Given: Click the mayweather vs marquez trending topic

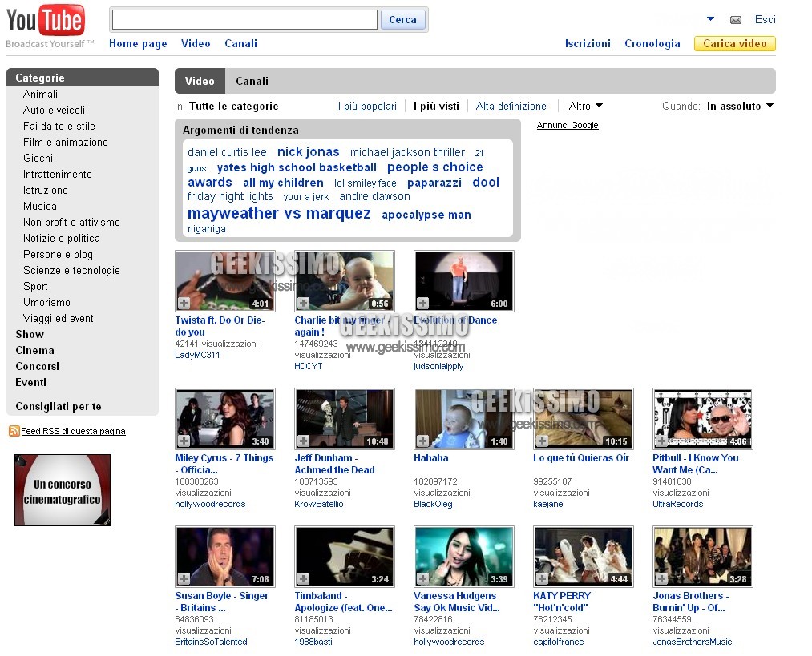Looking at the screenshot, I should (x=279, y=214).
